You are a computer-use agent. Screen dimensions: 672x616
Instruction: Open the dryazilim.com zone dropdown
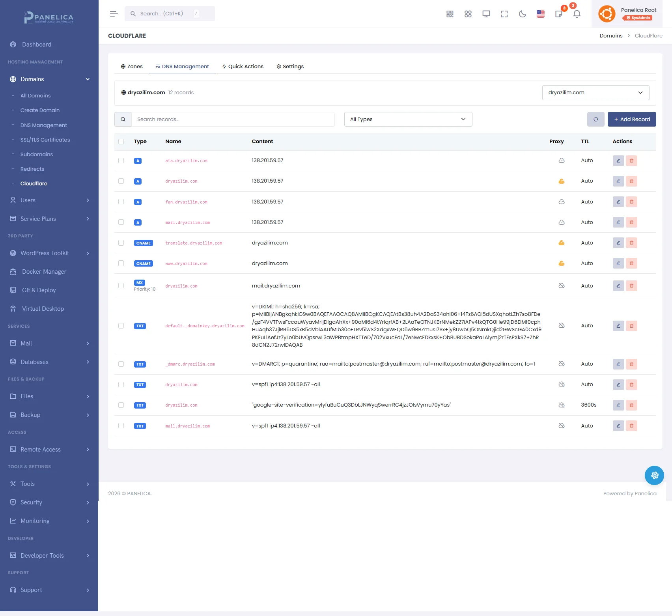[595, 93]
